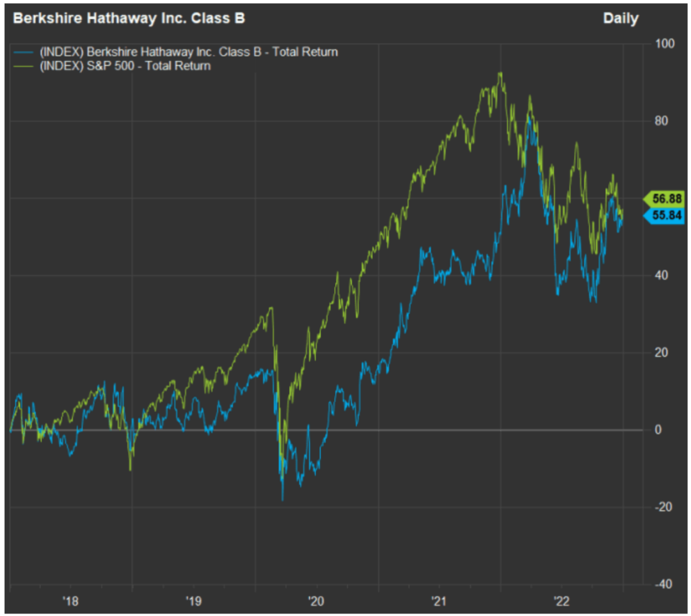Screen dimensions: 691x616
Task: Click the 80 label on vertical axis
Action: (662, 121)
